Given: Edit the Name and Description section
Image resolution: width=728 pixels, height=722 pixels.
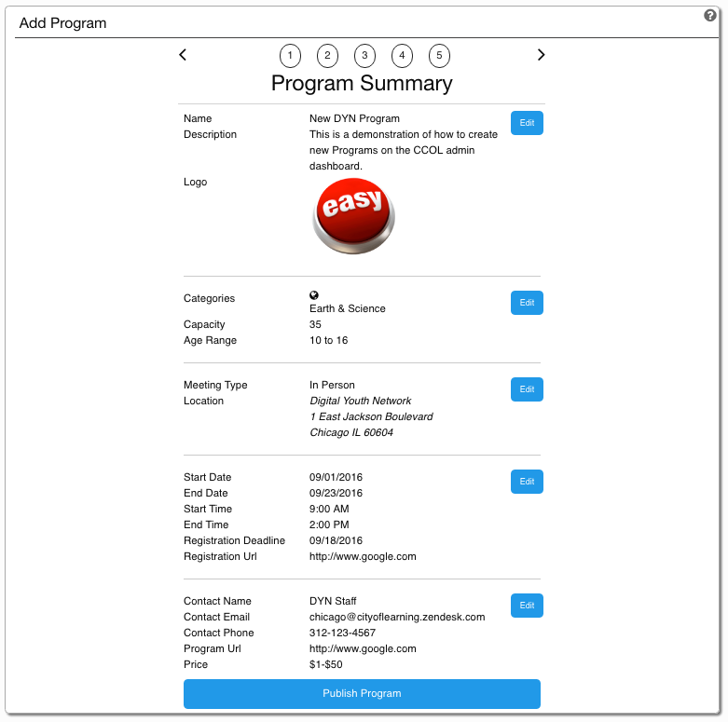Looking at the screenshot, I should [527, 123].
